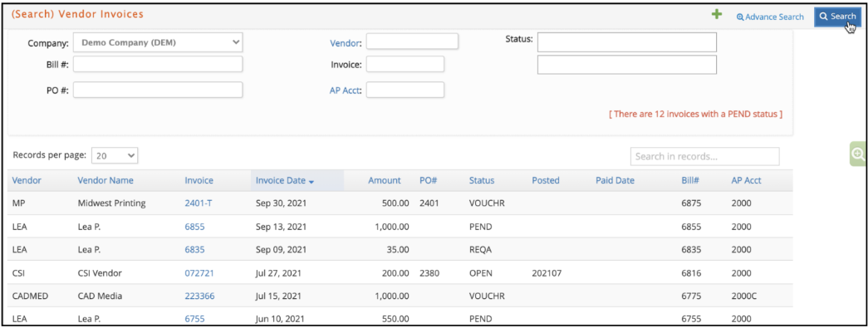Screen dimensions: 868x328
Task: Sort by Status column header
Action: coord(482,180)
